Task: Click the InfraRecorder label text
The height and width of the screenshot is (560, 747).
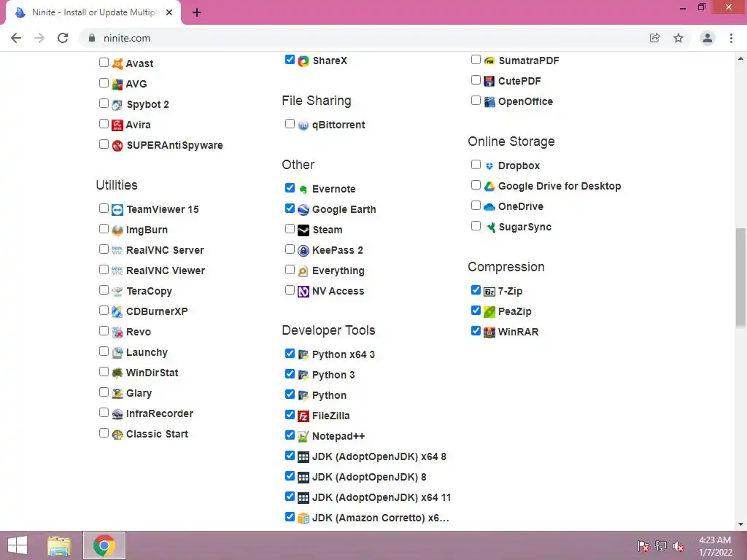Action: [x=160, y=414]
